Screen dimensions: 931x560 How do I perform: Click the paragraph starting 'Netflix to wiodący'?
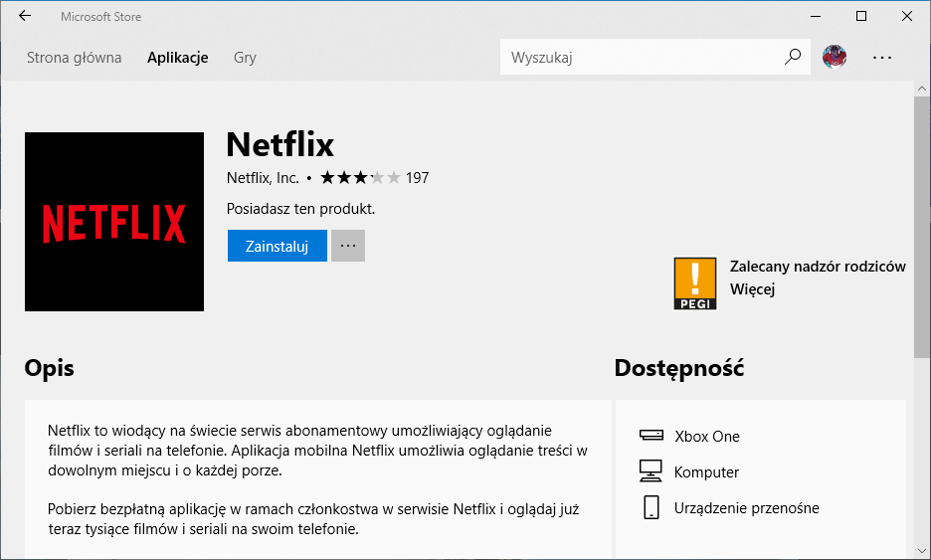click(x=317, y=451)
